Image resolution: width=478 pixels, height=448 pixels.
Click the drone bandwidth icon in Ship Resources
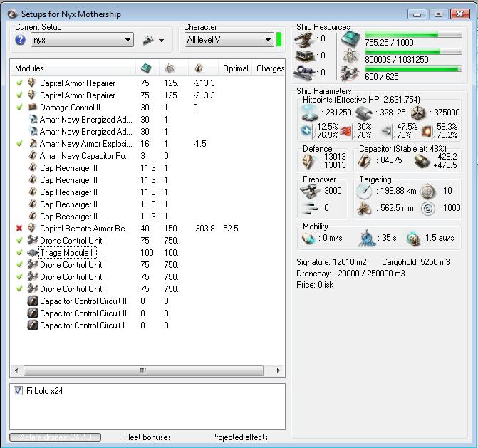(x=349, y=73)
